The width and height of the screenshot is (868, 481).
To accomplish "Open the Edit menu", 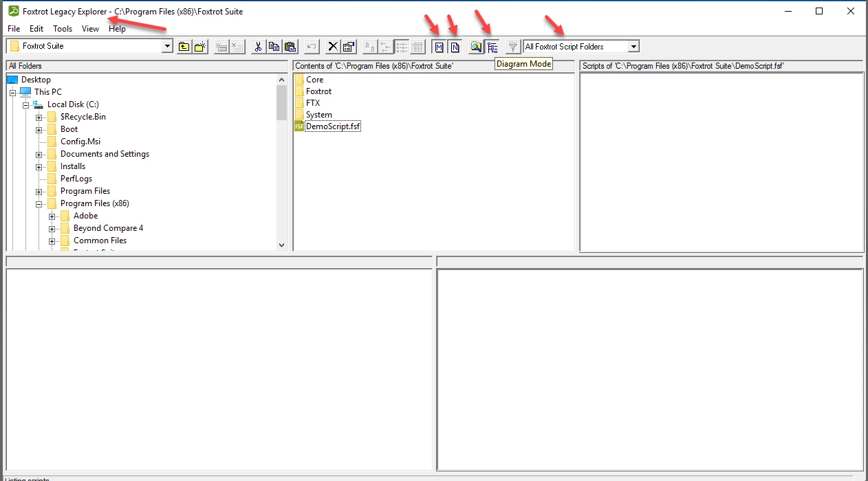I will 36,29.
